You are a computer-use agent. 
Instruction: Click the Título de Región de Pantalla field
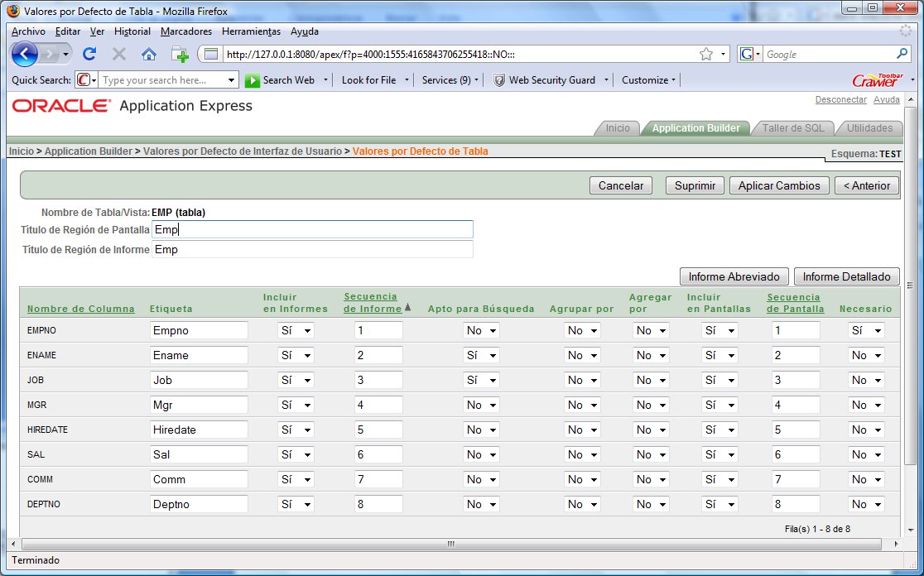tap(312, 230)
